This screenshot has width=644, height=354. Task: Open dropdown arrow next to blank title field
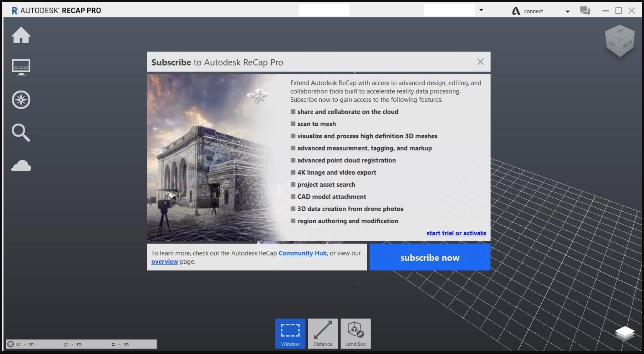[481, 10]
